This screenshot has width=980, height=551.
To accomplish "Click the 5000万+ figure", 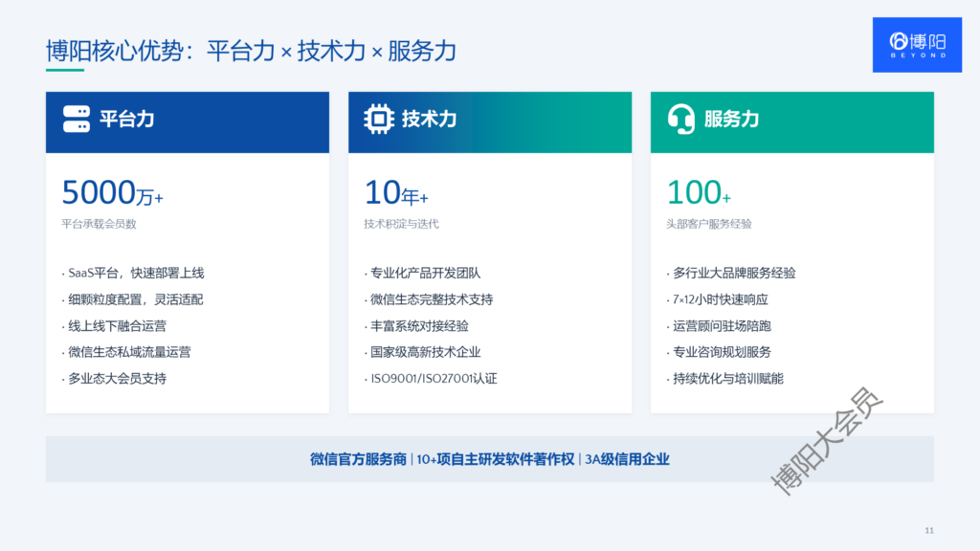I will click(x=113, y=192).
